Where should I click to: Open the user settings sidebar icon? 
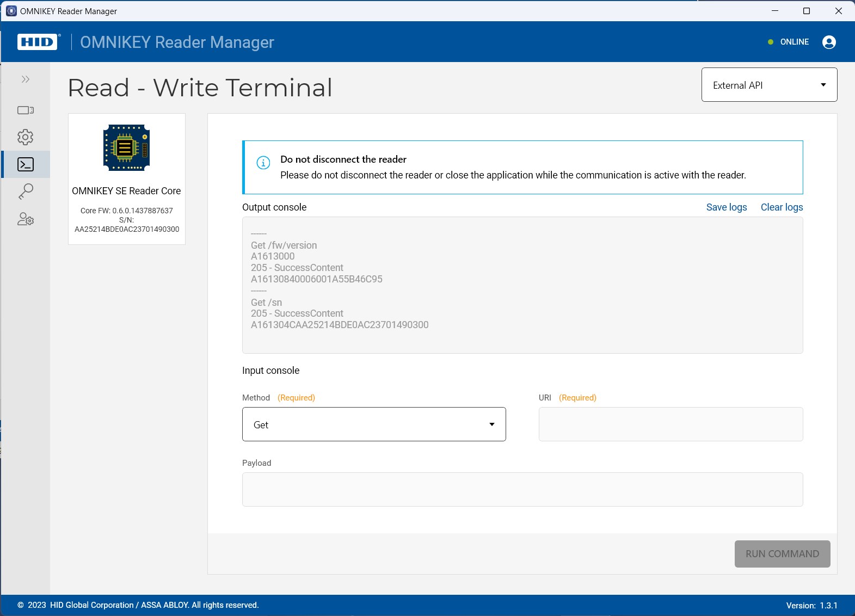pos(26,219)
